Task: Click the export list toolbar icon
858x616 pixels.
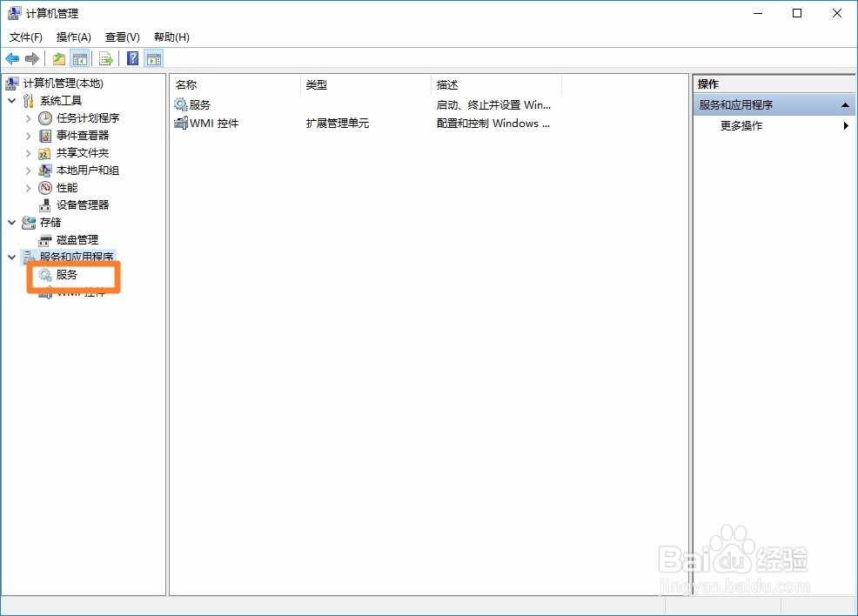Action: point(106,57)
